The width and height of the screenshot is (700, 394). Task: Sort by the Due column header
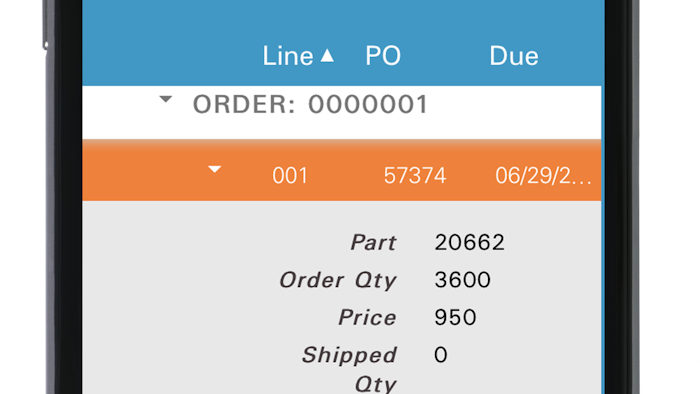tap(514, 56)
